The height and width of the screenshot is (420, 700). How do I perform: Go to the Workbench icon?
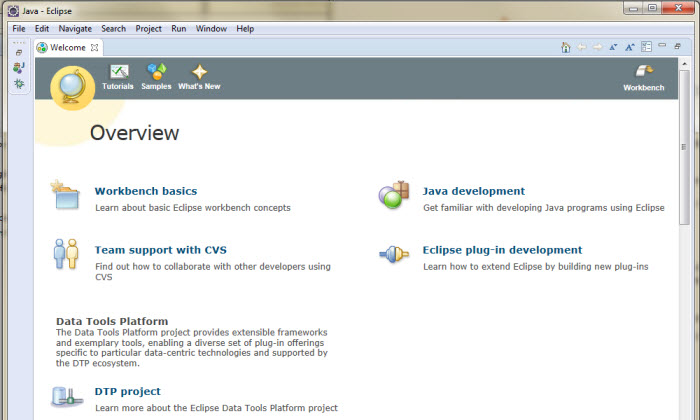click(x=644, y=72)
